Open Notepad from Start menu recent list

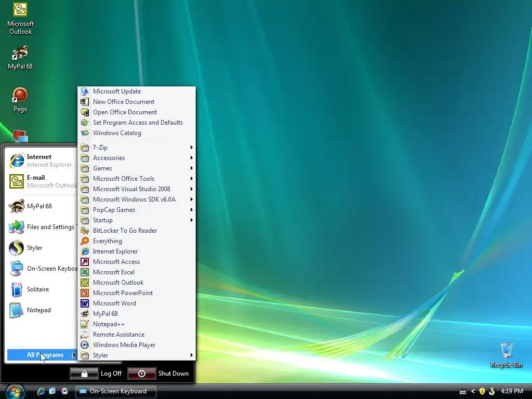pos(42,310)
